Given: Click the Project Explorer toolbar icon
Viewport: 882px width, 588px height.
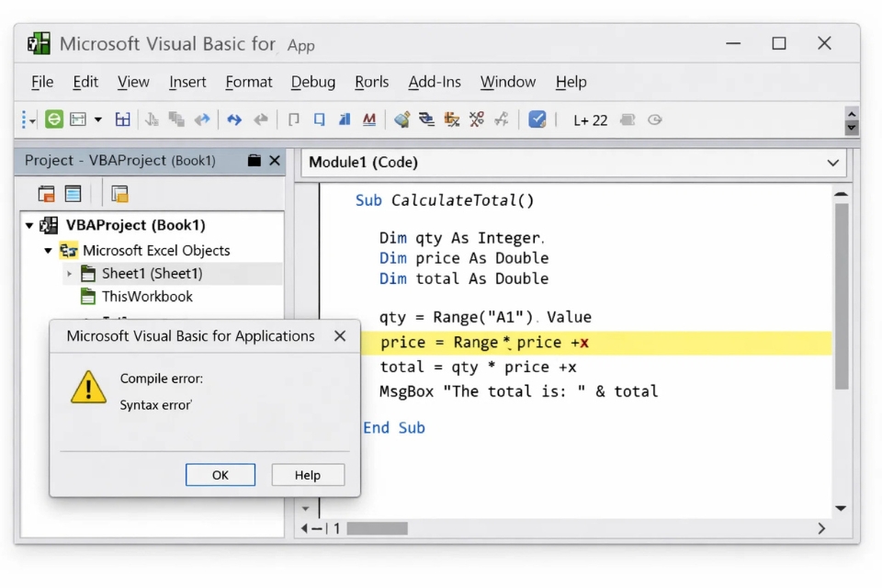Looking at the screenshot, I should coord(400,119).
